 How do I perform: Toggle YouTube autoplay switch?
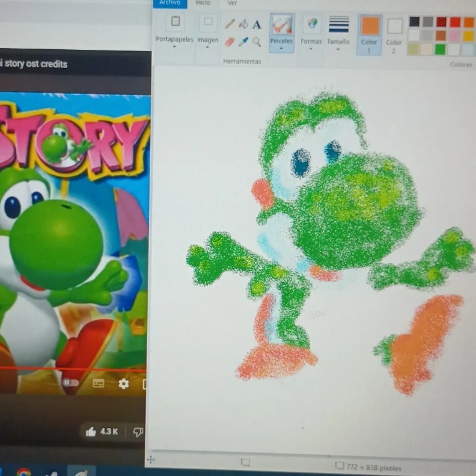pyautogui.click(x=70, y=383)
